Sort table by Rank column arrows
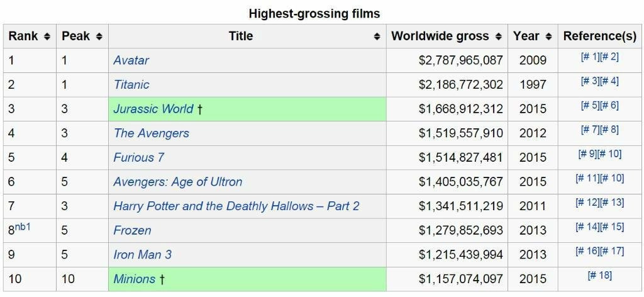Image resolution: width=644 pixels, height=297 pixels. coord(47,36)
